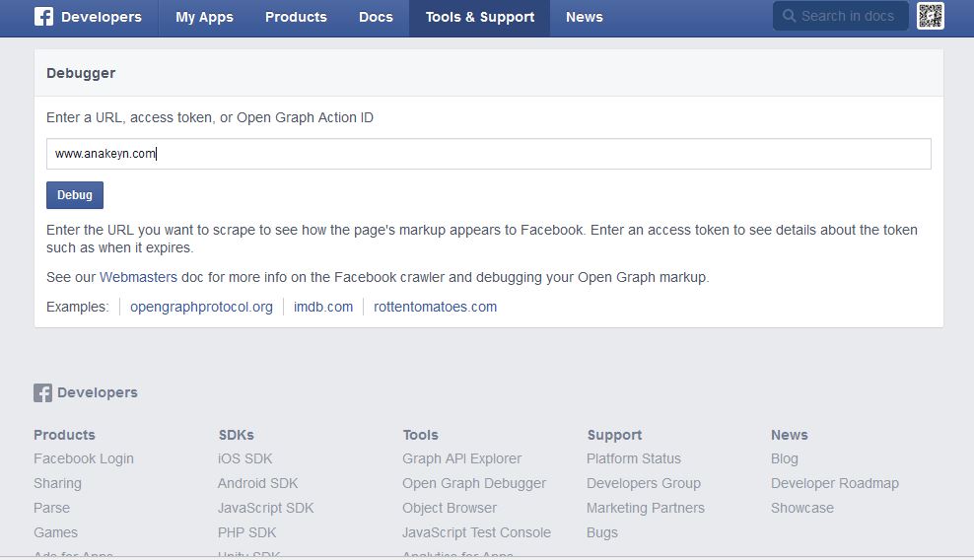The height and width of the screenshot is (560, 974).
Task: Open Developers Group footer link
Action: point(644,483)
